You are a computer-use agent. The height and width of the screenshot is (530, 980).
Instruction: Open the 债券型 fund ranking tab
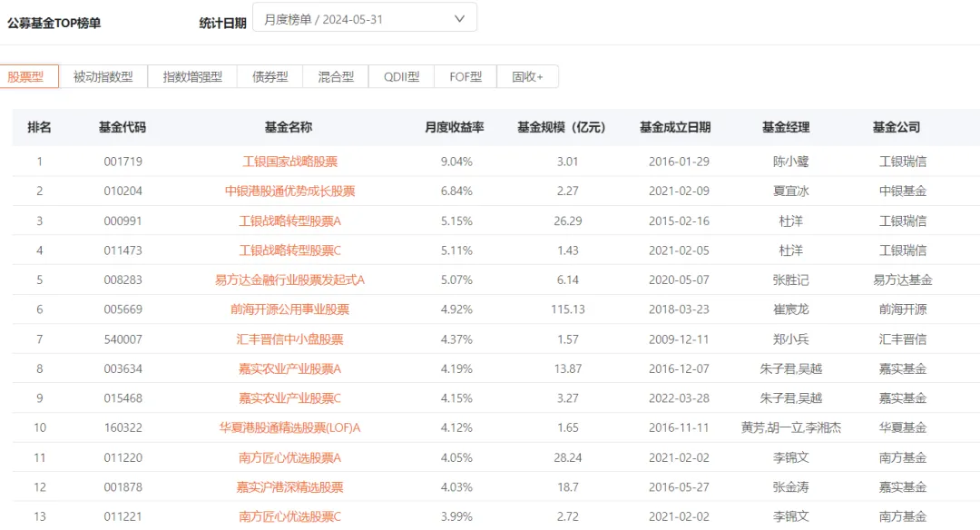[x=269, y=76]
